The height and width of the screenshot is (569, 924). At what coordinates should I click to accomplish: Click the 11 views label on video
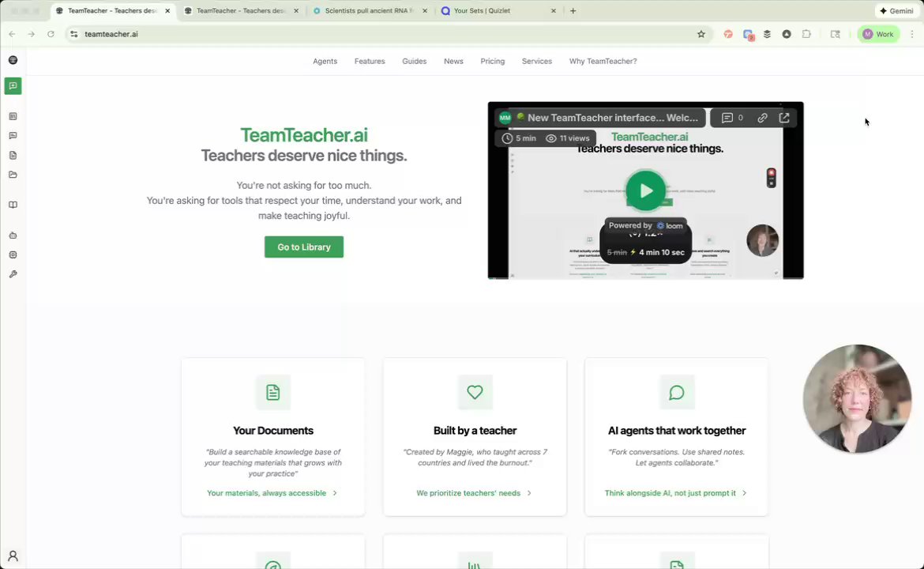tap(568, 138)
